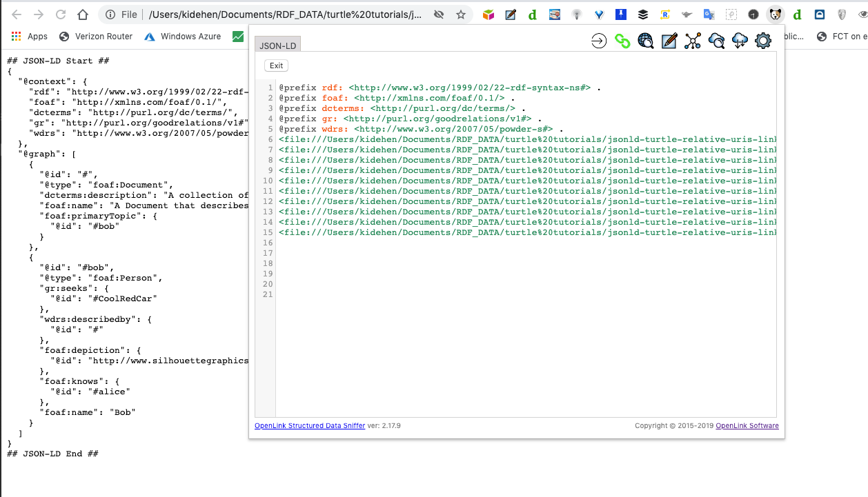This screenshot has width=868, height=497.
Task: Click the '"foaf:name": "Bob"' text
Action: point(88,412)
